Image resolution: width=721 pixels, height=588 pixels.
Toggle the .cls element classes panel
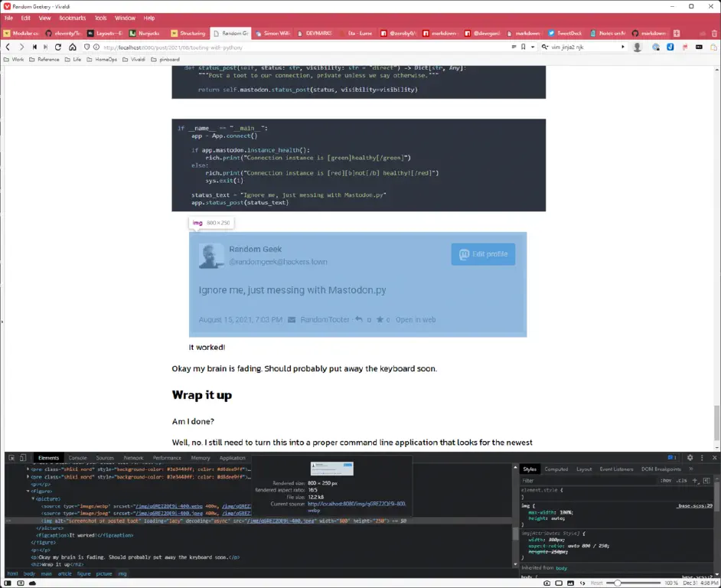pyautogui.click(x=681, y=480)
